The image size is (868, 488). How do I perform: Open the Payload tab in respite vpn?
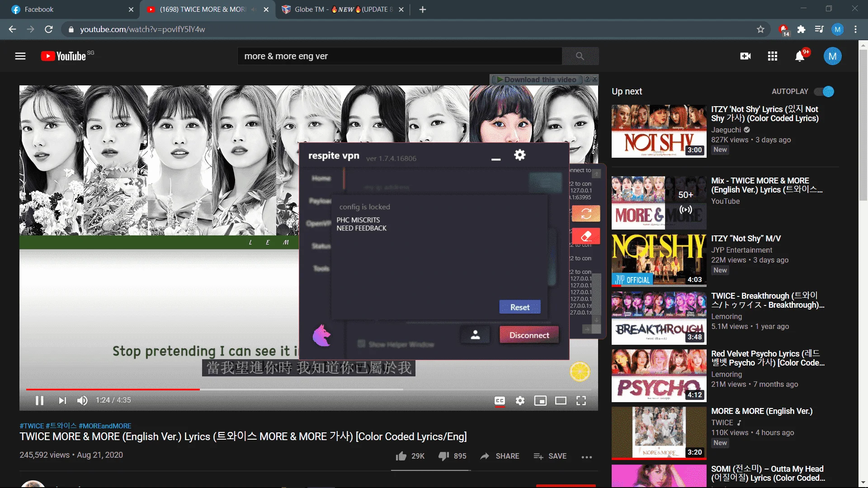(x=320, y=201)
